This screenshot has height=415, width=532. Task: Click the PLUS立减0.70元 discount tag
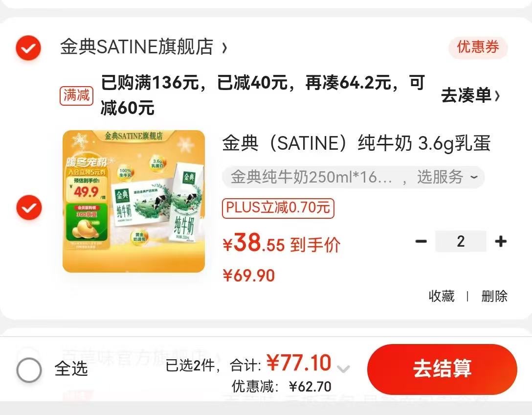click(x=278, y=208)
